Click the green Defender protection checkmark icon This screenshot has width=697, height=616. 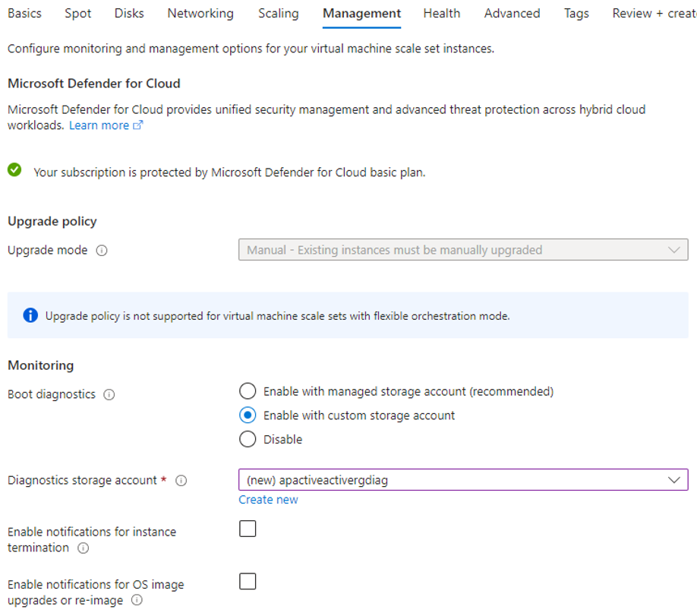click(x=14, y=170)
